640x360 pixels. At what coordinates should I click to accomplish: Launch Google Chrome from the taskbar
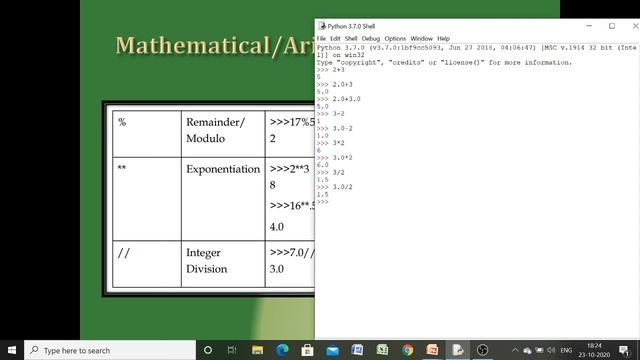pyautogui.click(x=407, y=350)
